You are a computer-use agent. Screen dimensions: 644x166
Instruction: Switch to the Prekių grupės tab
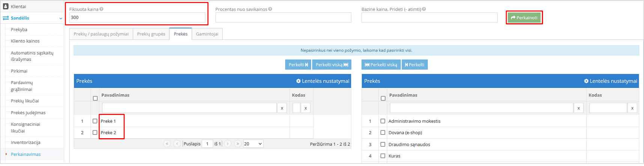[x=151, y=34]
